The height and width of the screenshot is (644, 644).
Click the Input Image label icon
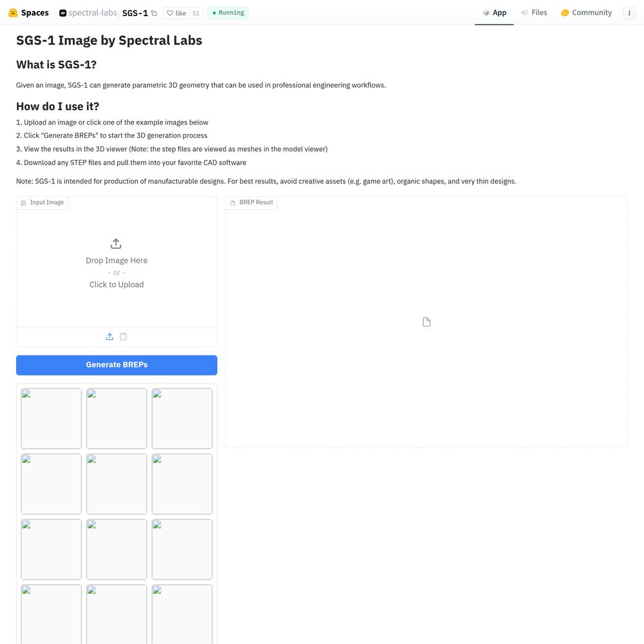pos(24,203)
